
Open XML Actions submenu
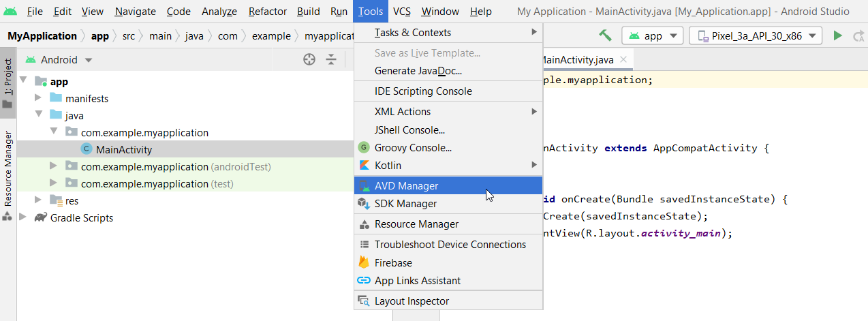[448, 112]
